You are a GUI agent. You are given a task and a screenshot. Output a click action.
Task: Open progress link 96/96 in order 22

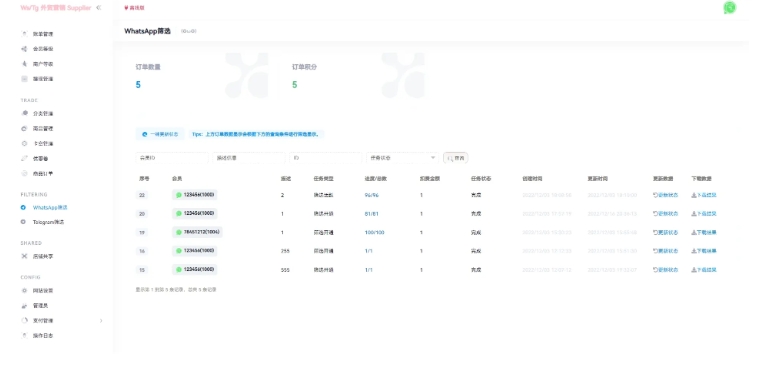click(372, 195)
